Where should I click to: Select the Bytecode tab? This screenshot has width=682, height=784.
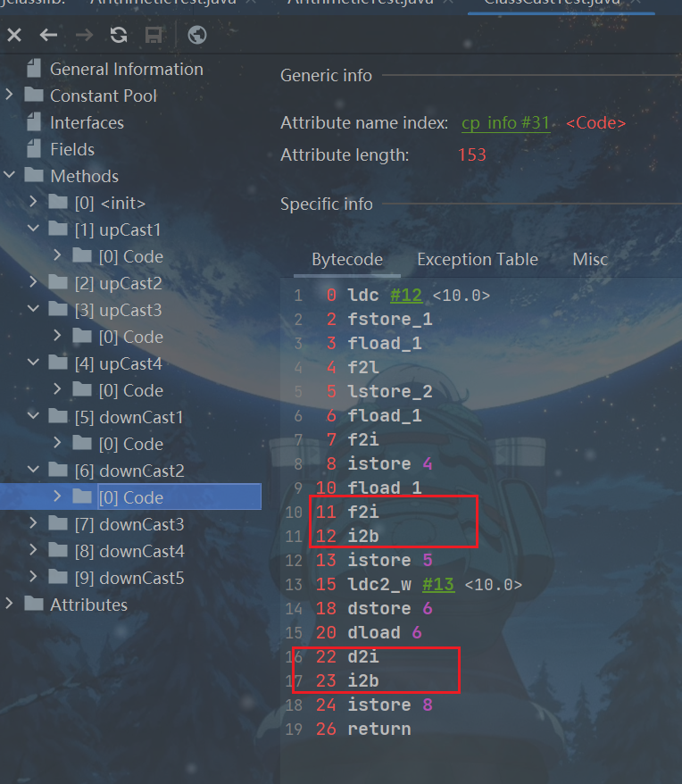[x=347, y=260]
